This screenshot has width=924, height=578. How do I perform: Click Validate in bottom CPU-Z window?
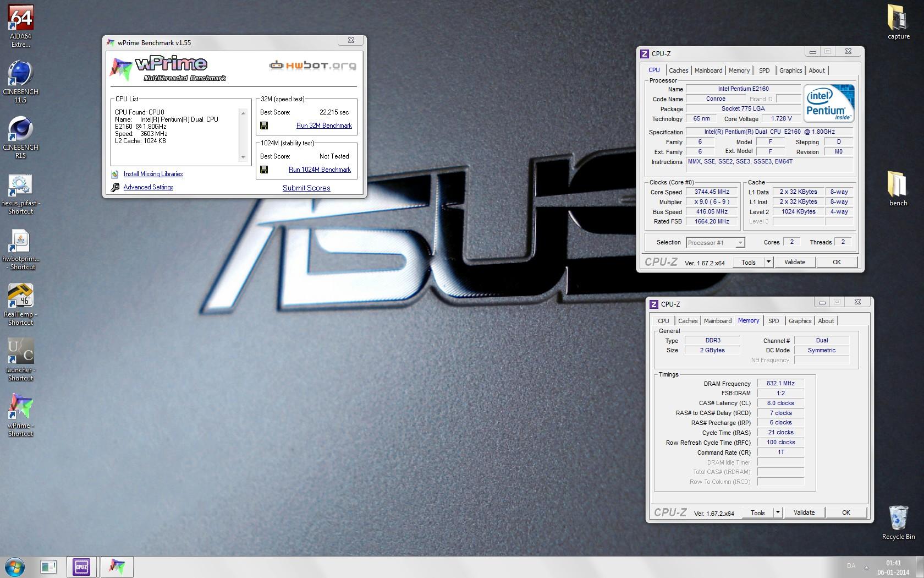point(804,512)
